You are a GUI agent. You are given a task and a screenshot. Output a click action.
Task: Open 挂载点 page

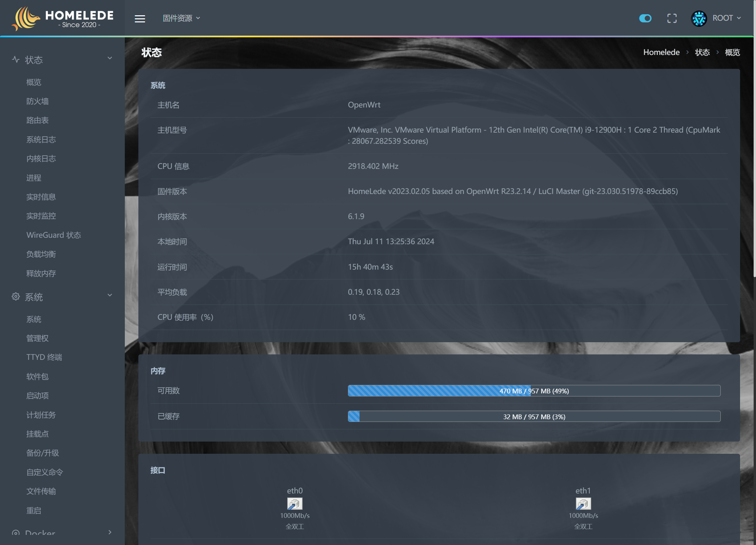(38, 434)
